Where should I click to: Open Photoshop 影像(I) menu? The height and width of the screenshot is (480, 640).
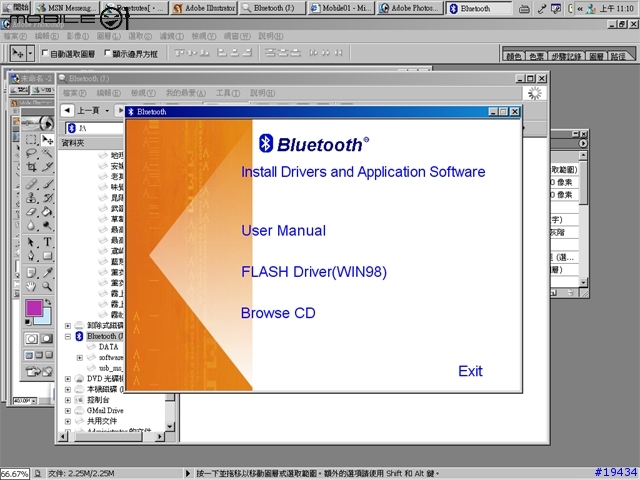(78, 36)
